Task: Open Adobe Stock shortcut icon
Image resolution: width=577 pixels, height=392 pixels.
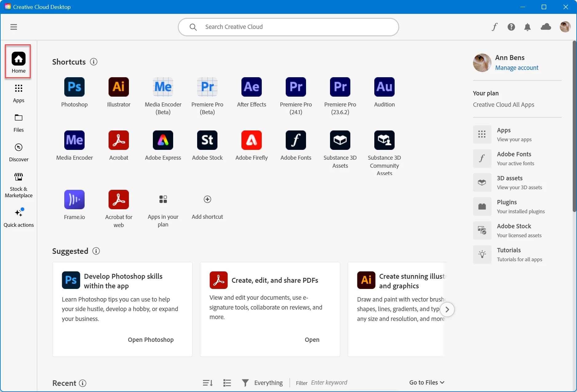Action: tap(207, 140)
